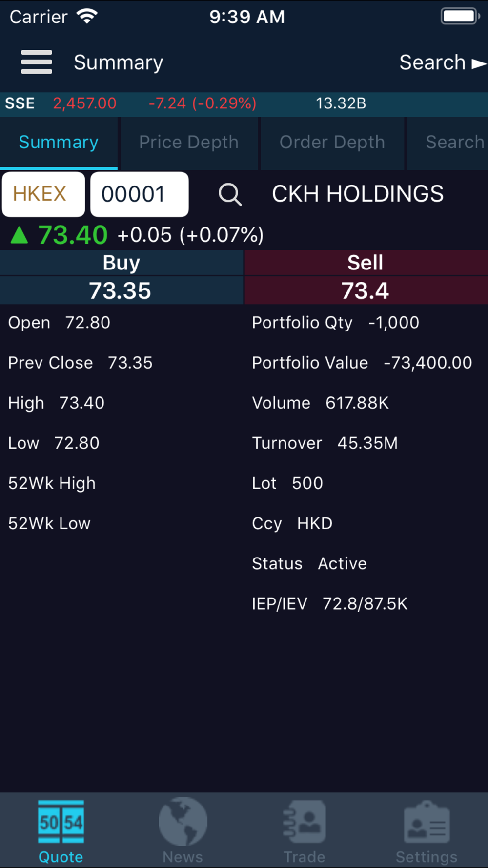Image resolution: width=488 pixels, height=868 pixels.
Task: Select the Summary tab
Action: [59, 143]
